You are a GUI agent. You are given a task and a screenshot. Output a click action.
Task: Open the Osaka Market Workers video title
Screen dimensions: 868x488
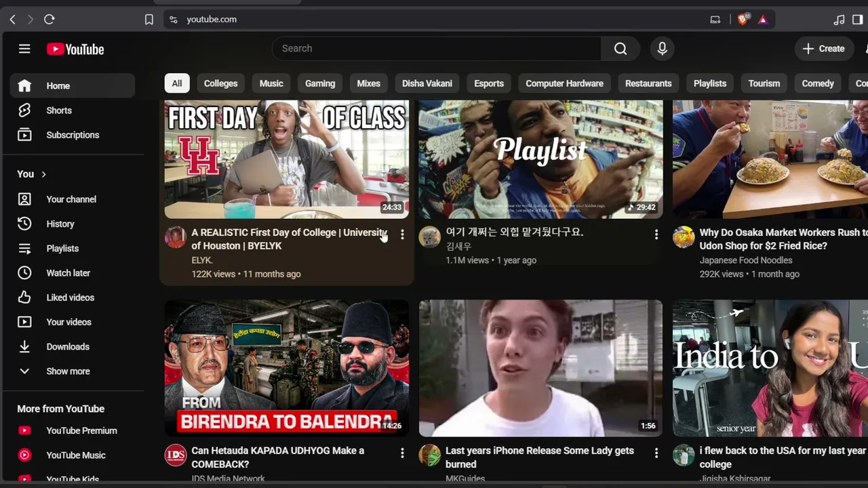point(783,239)
